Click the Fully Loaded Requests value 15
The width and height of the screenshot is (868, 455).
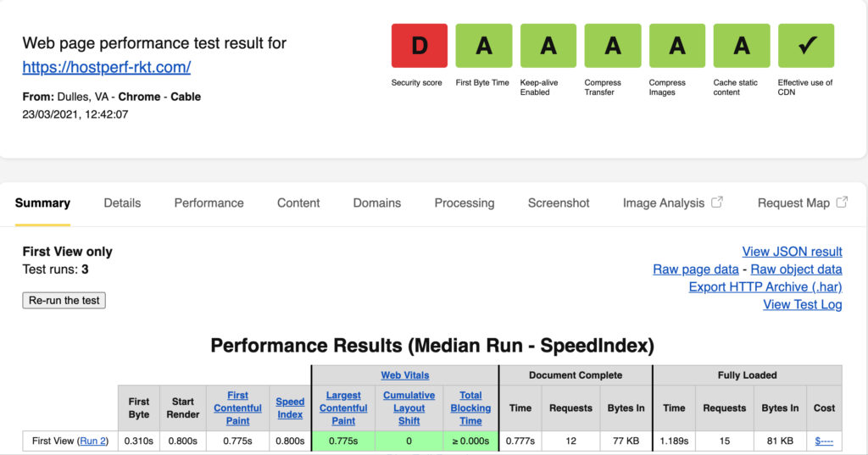724,441
